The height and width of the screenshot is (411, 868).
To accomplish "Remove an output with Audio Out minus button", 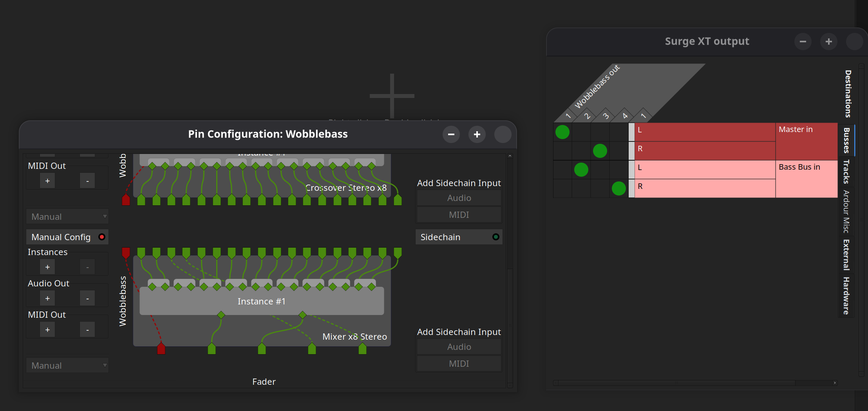I will pyautogui.click(x=87, y=299).
